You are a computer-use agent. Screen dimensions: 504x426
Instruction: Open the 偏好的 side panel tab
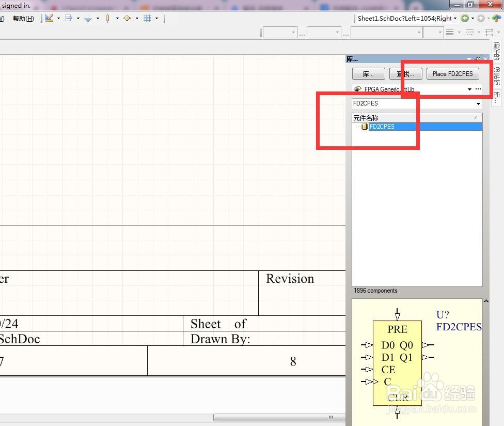pos(497,52)
